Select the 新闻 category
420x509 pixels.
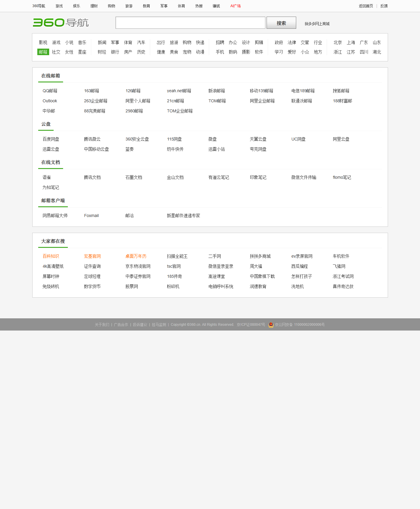click(102, 42)
